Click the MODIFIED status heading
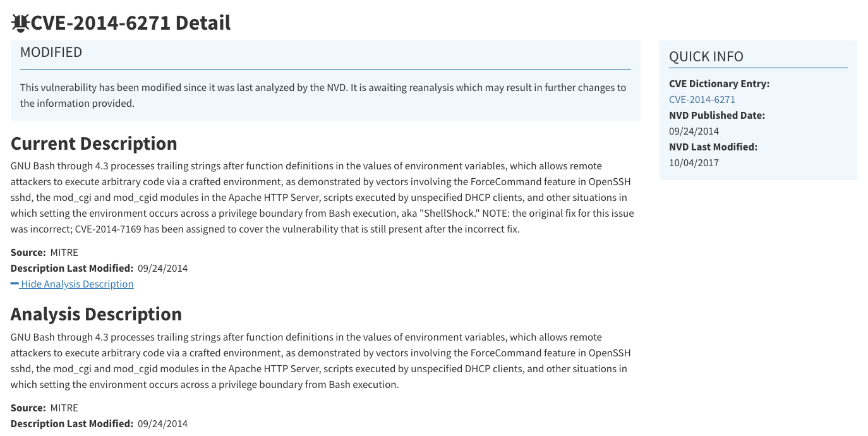Image resolution: width=868 pixels, height=436 pixels. pos(51,52)
